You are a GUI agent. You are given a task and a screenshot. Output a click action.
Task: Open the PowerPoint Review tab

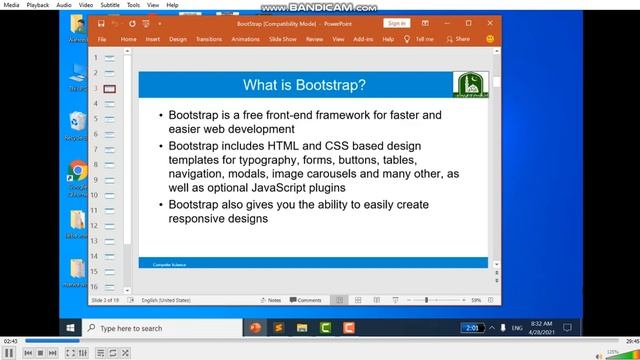coord(314,39)
